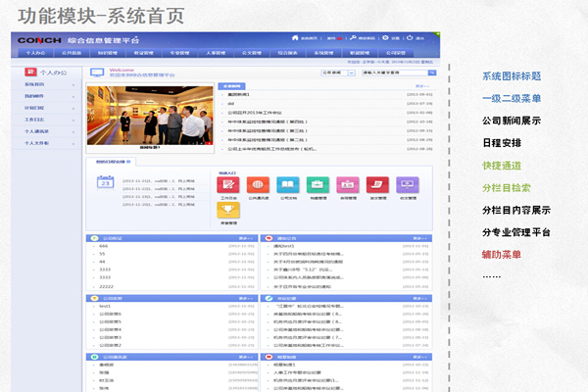Click the Welcome monitor icon
This screenshot has width=588, height=392.
[97, 73]
